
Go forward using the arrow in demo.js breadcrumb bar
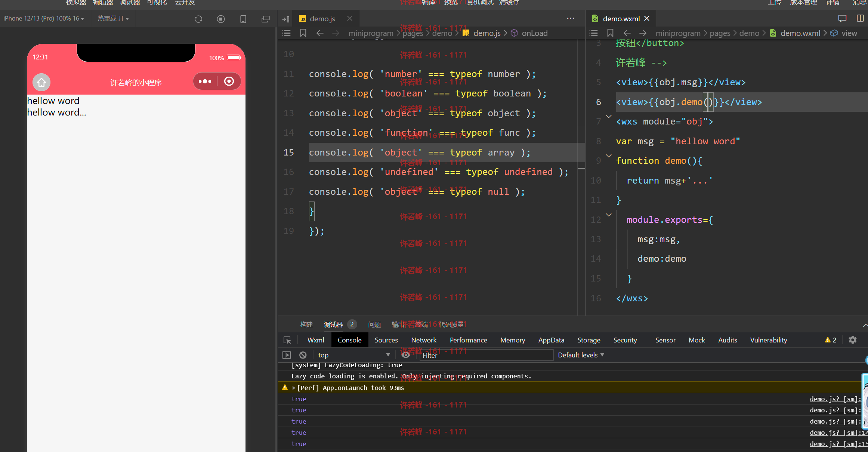336,33
